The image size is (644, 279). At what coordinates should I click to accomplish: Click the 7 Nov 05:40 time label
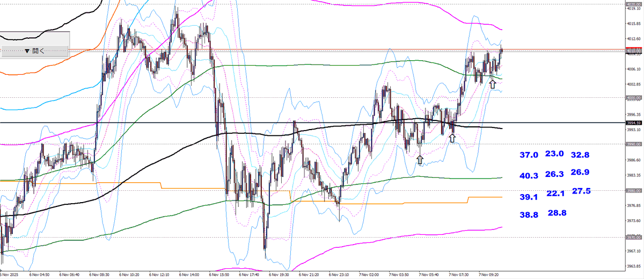point(430,274)
